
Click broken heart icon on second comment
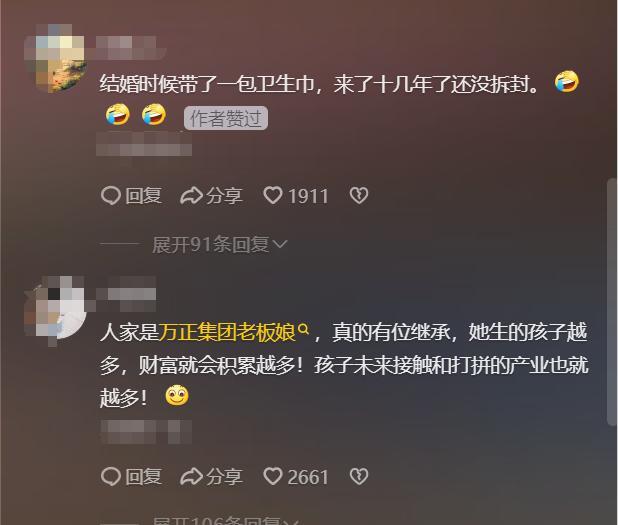pos(359,476)
